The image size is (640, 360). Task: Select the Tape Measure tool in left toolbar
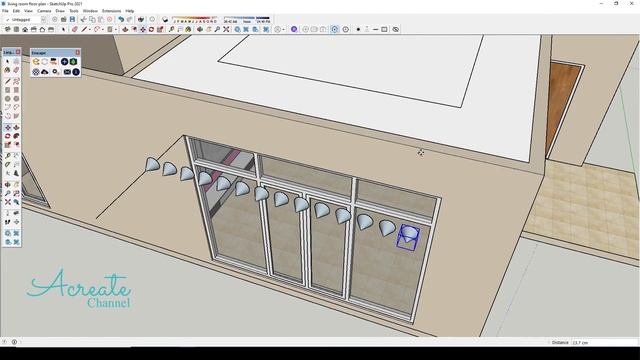coord(8,155)
